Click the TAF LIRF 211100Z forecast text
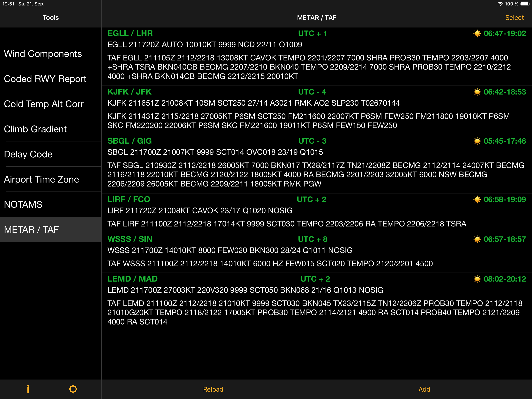The height and width of the screenshot is (399, 532). (287, 224)
